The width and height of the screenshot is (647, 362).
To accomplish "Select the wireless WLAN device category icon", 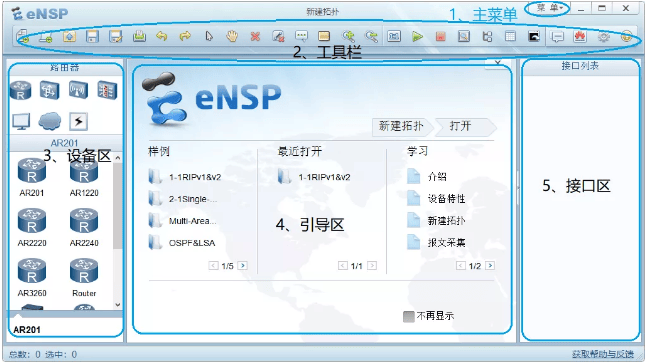I will (x=78, y=90).
